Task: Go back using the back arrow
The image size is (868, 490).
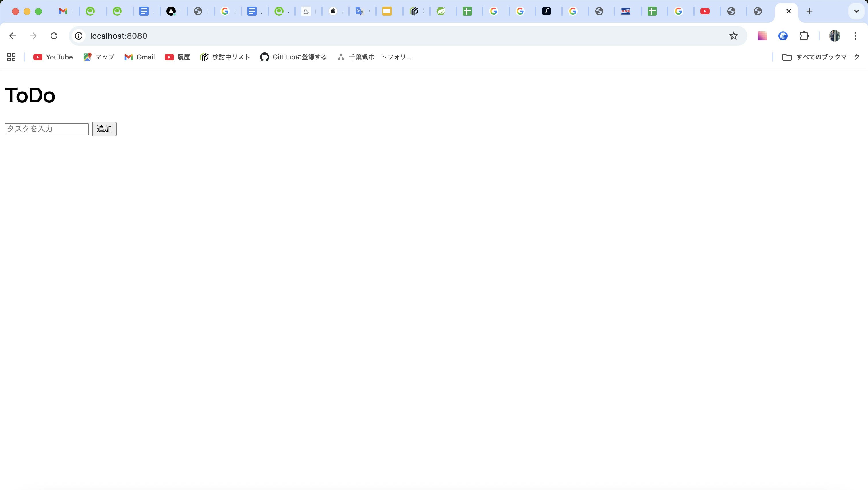Action: tap(13, 36)
